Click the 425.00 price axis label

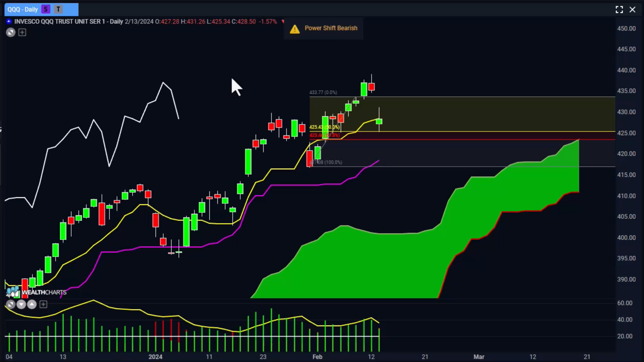(x=626, y=133)
